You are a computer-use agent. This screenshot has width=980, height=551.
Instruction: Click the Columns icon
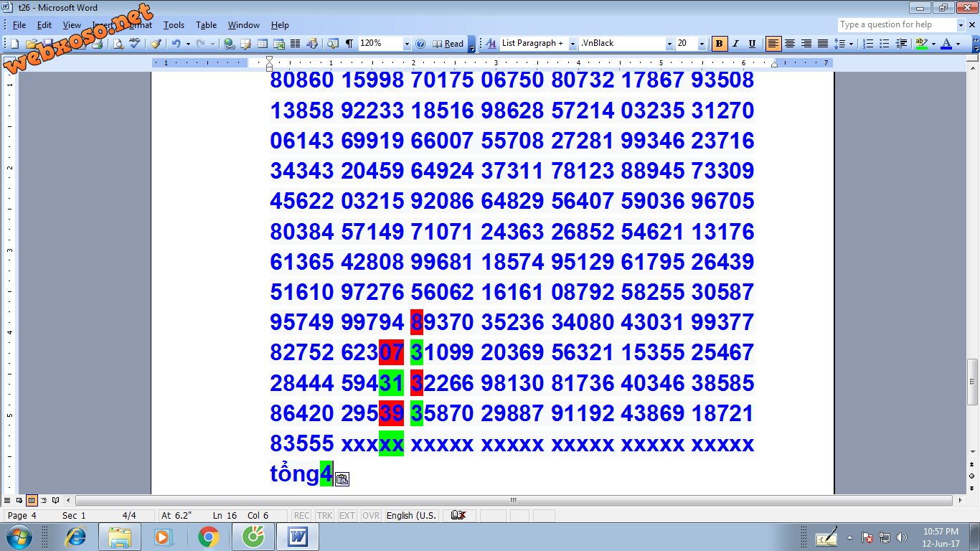(295, 44)
